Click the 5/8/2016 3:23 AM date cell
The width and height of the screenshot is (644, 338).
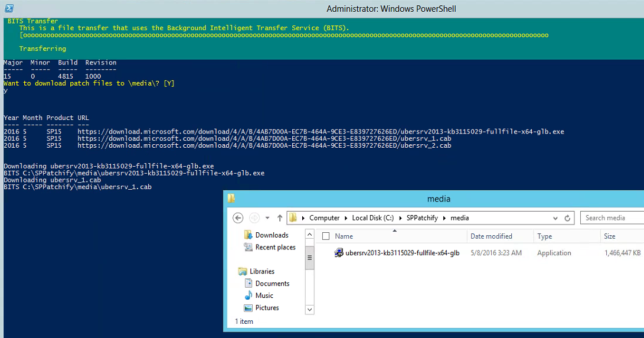tap(496, 253)
